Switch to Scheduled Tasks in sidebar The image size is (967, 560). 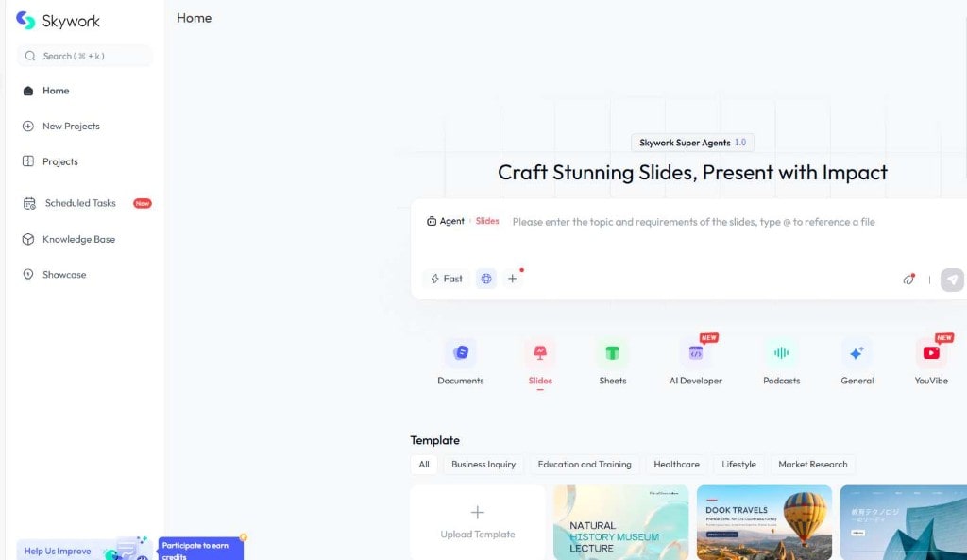[x=79, y=203]
